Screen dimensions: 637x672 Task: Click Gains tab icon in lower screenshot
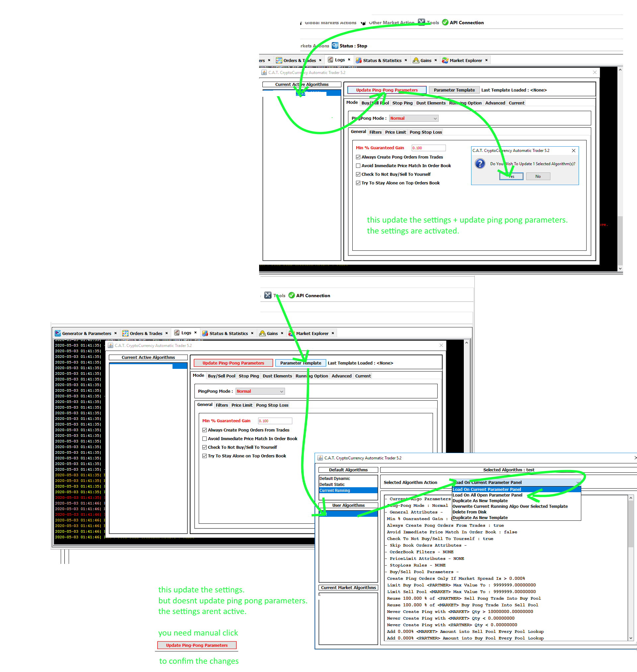pyautogui.click(x=262, y=333)
